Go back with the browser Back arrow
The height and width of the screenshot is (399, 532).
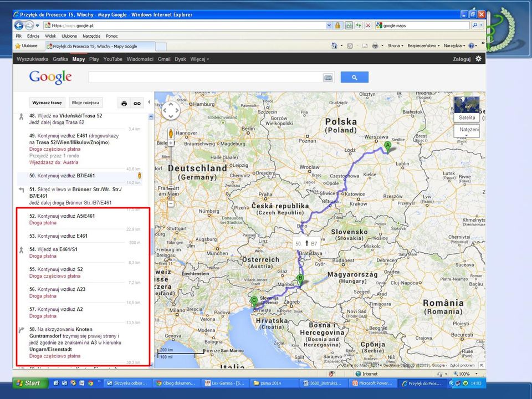click(x=19, y=25)
